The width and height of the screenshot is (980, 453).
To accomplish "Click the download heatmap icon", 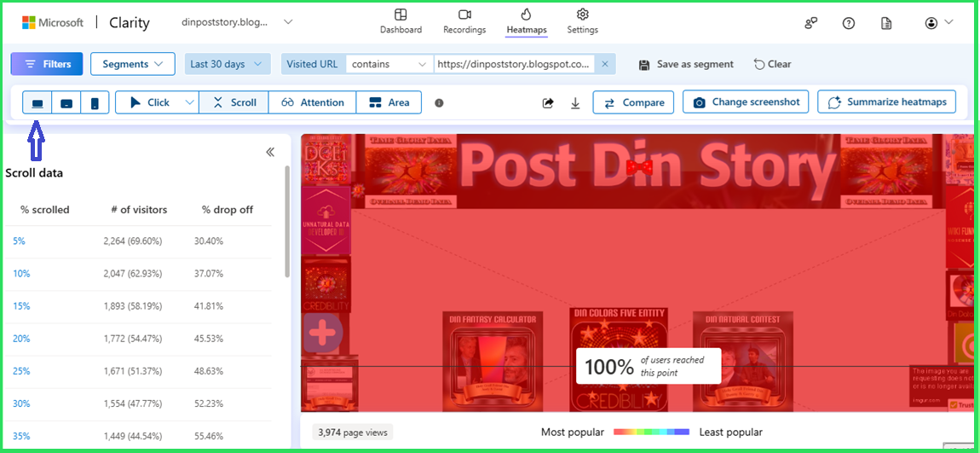I will pyautogui.click(x=575, y=102).
